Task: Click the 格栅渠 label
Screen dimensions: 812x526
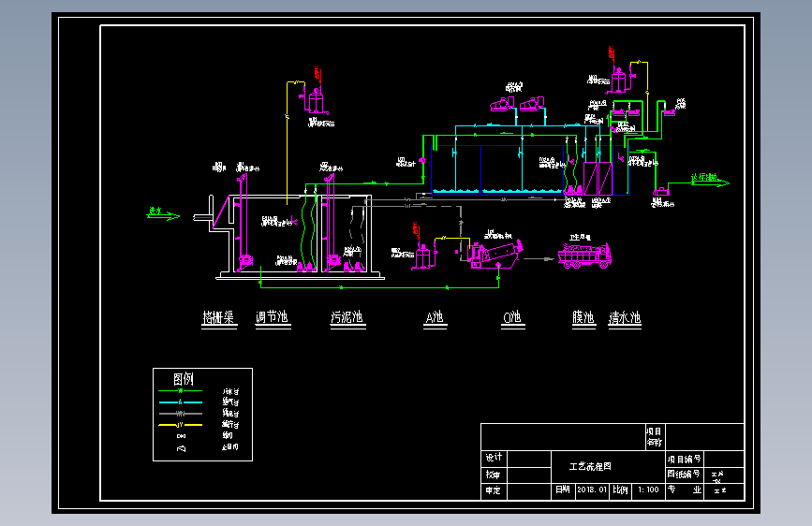Action: click(218, 317)
